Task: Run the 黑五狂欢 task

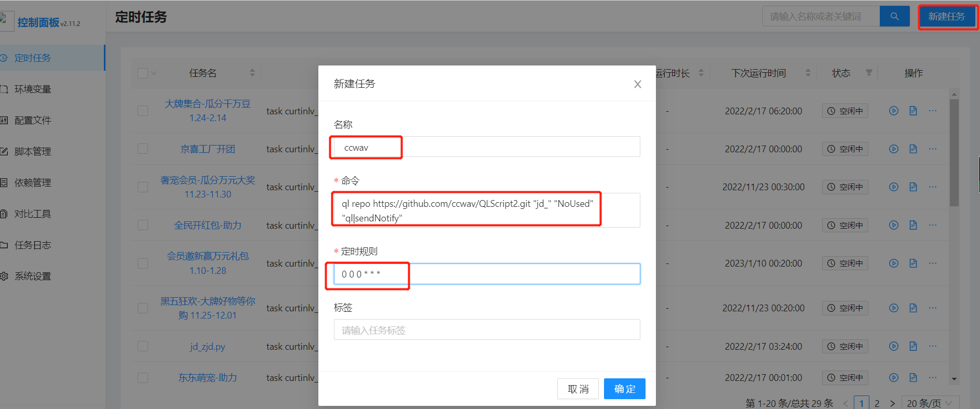Action: point(894,308)
